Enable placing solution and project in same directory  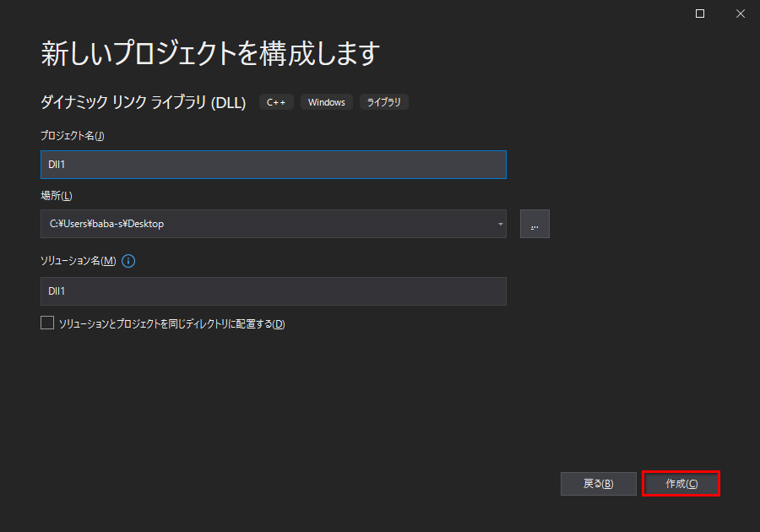coord(47,323)
